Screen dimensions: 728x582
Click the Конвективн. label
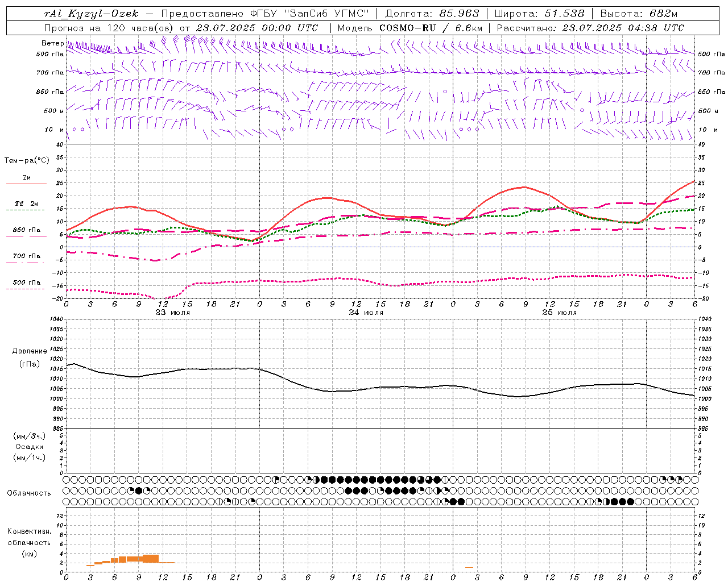point(29,531)
